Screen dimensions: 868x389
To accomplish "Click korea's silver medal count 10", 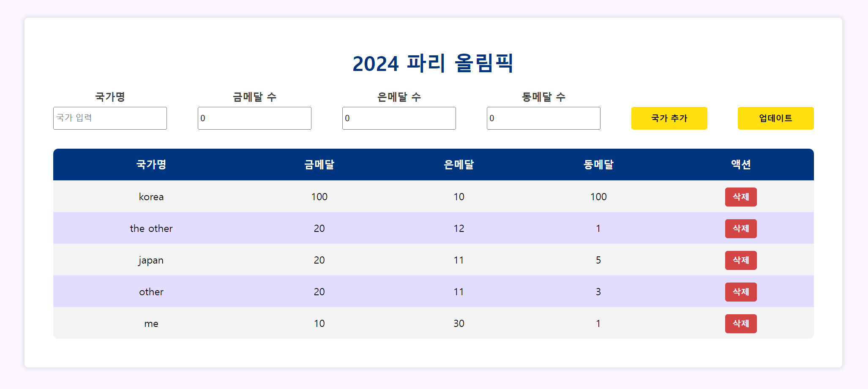I will [459, 196].
